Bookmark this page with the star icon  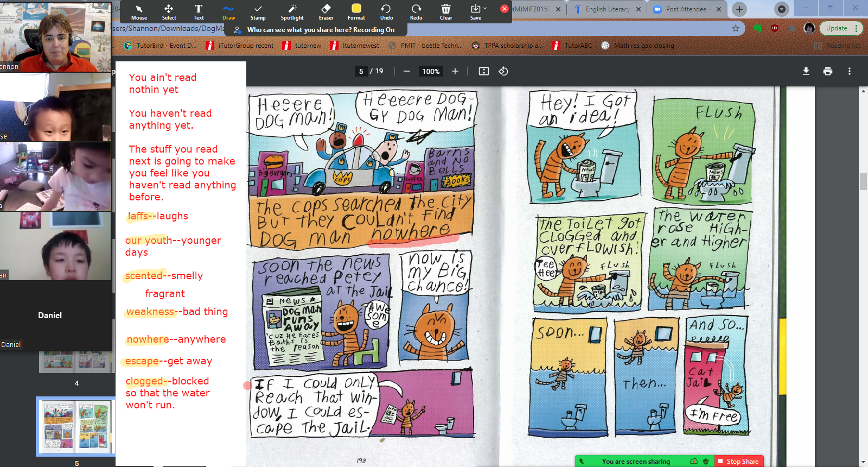736,28
